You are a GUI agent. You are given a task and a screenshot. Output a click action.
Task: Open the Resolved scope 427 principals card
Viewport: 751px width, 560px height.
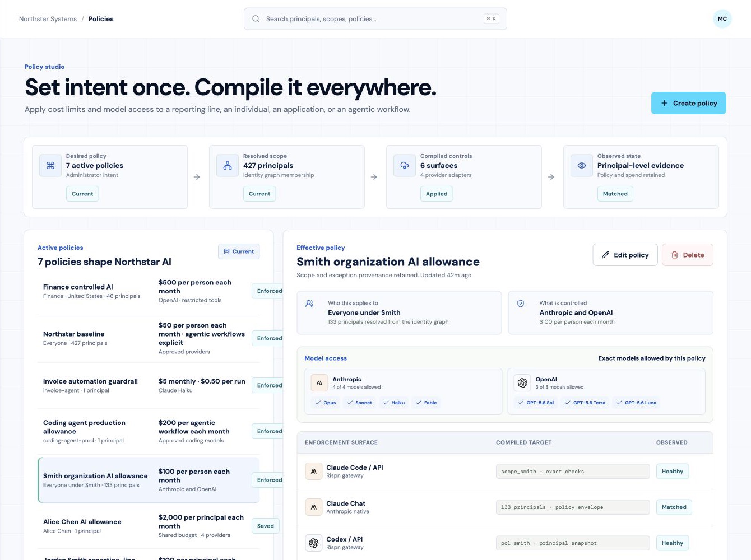click(287, 177)
